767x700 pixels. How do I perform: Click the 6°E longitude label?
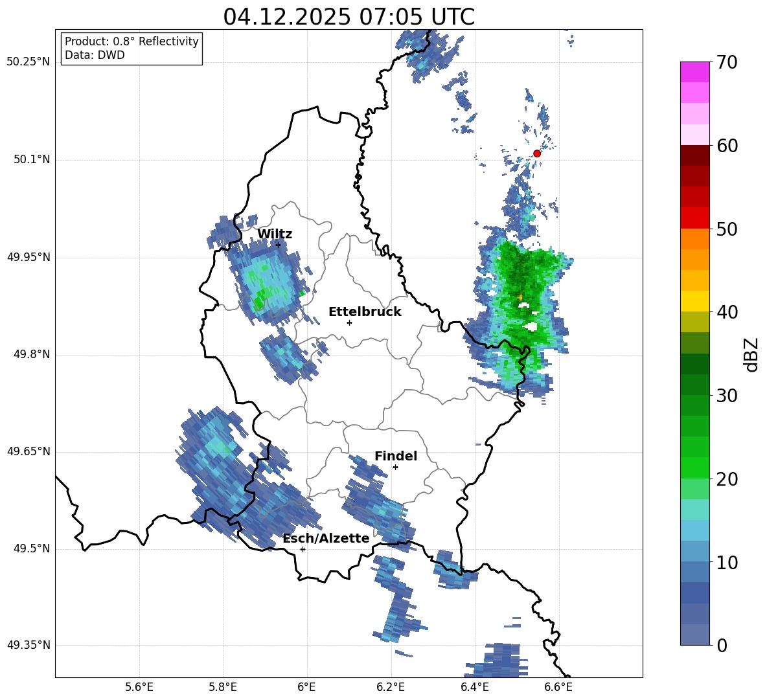pyautogui.click(x=306, y=687)
